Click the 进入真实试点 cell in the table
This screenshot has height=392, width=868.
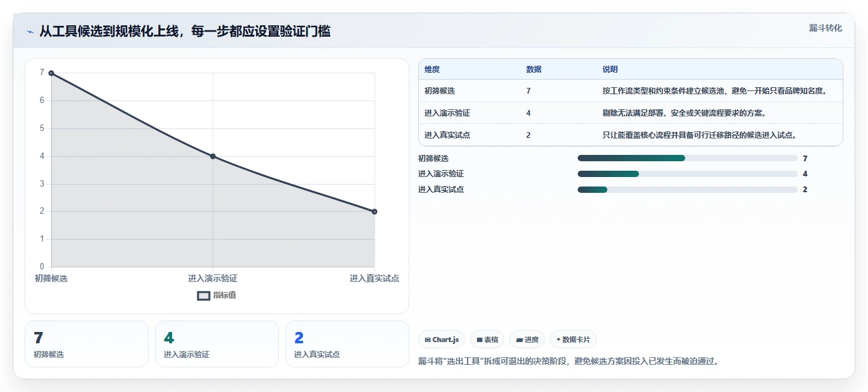pos(447,135)
